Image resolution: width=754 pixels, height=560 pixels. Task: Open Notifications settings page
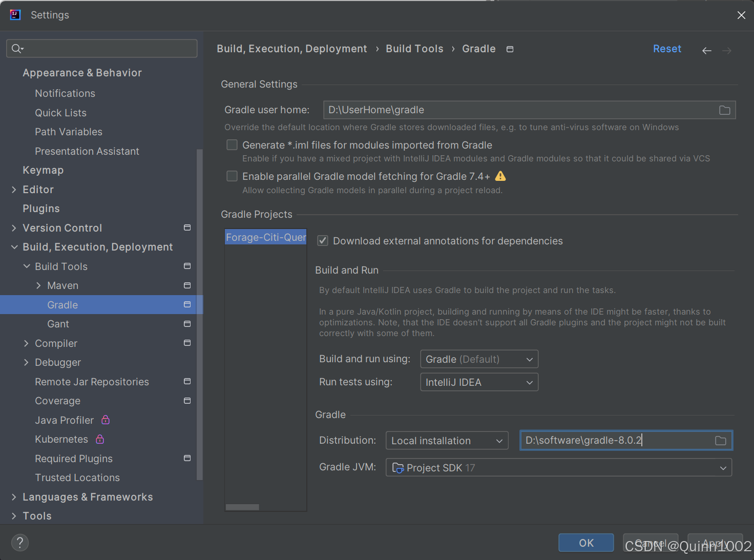65,93
